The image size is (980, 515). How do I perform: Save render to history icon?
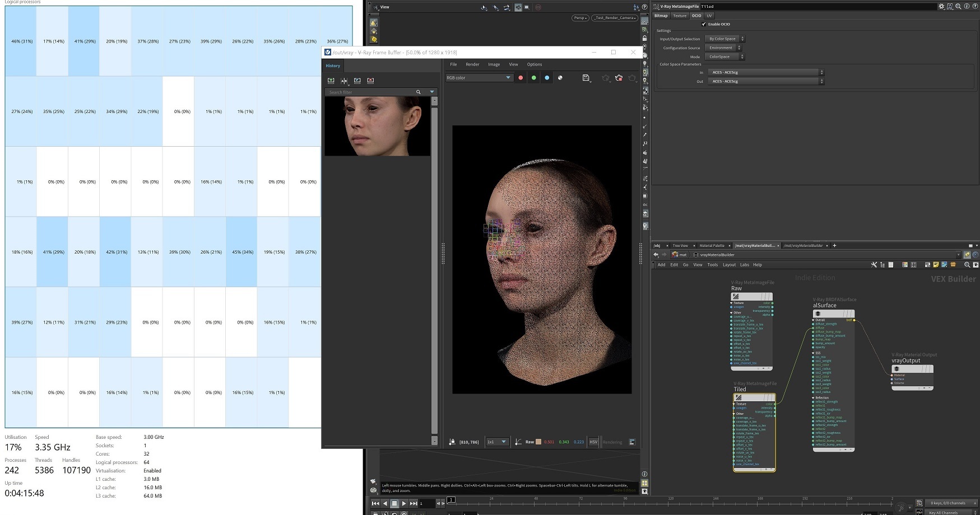tap(331, 81)
